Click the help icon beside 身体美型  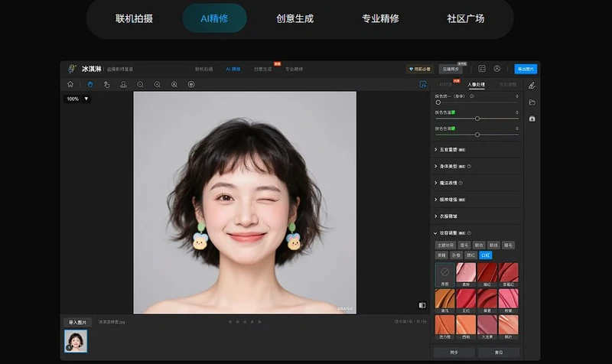click(469, 166)
